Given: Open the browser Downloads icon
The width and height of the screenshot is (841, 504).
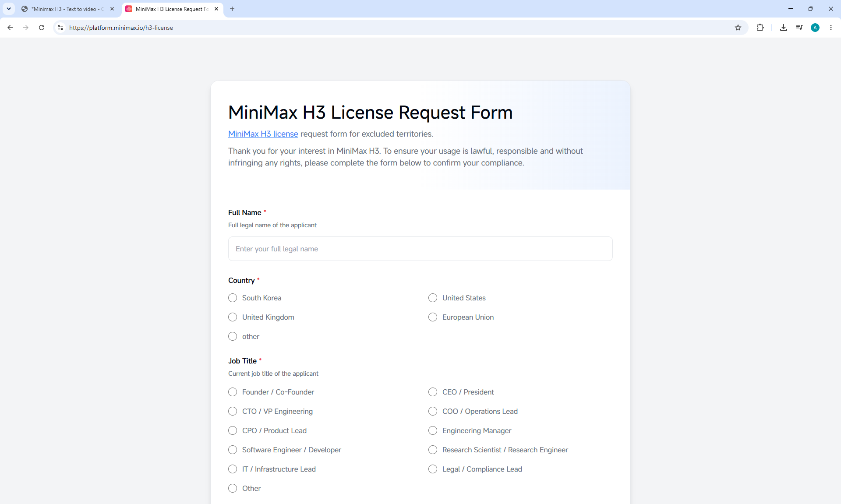Looking at the screenshot, I should pos(784,28).
